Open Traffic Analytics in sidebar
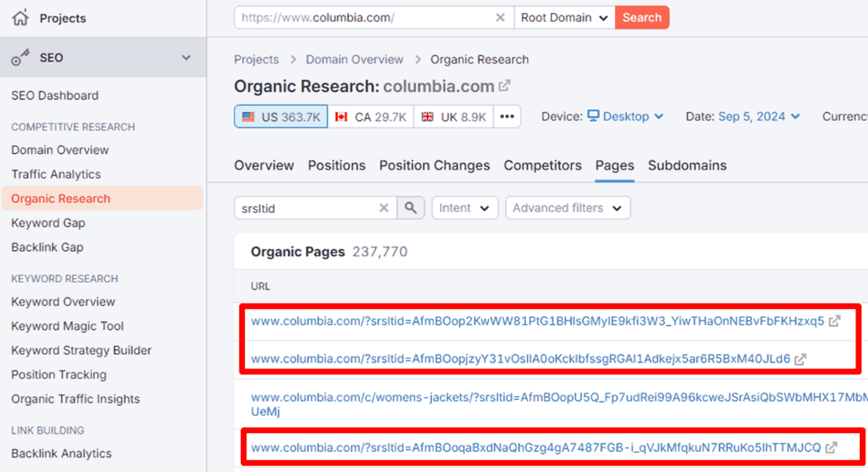 pyautogui.click(x=56, y=174)
